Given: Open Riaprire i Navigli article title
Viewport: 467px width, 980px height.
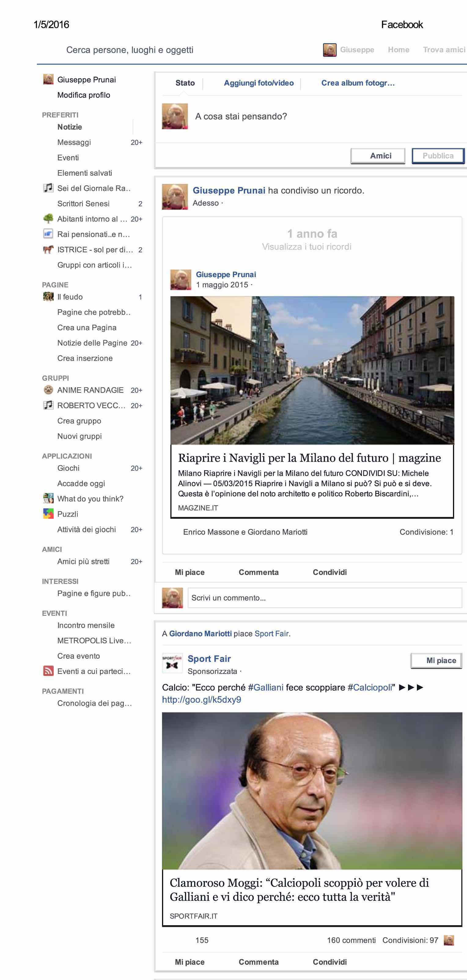Looking at the screenshot, I should (x=309, y=458).
